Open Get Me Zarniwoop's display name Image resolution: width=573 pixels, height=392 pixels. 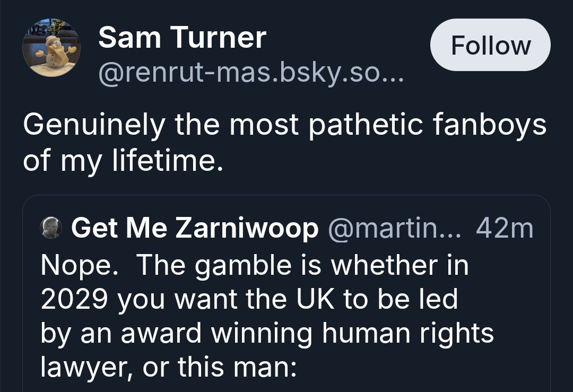point(195,228)
